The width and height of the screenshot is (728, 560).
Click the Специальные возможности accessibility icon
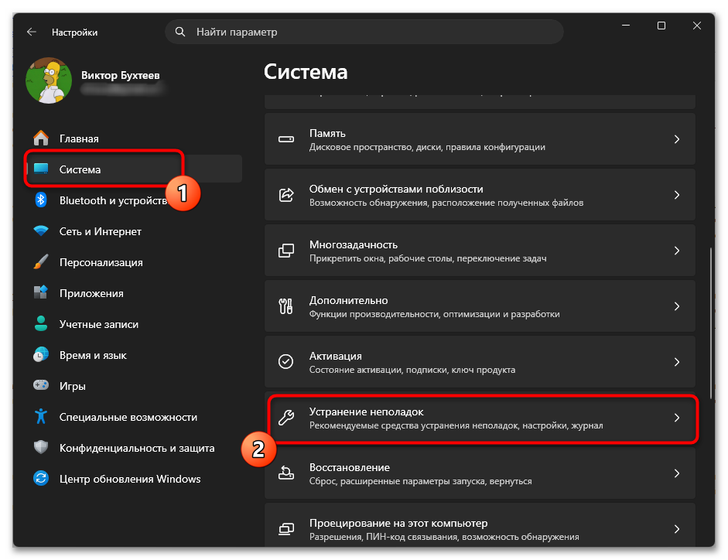(41, 416)
